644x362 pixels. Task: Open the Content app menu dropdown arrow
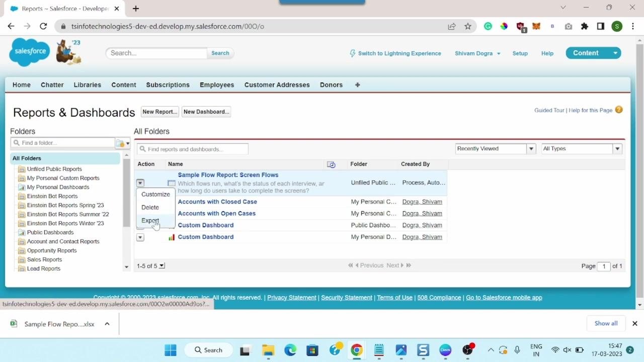(x=615, y=53)
